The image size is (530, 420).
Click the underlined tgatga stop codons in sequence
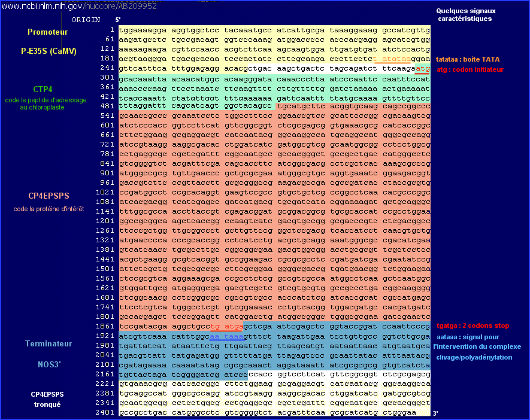click(x=226, y=326)
